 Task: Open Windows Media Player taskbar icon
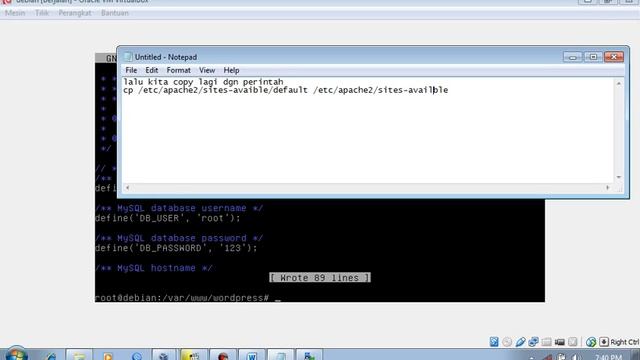click(107, 356)
